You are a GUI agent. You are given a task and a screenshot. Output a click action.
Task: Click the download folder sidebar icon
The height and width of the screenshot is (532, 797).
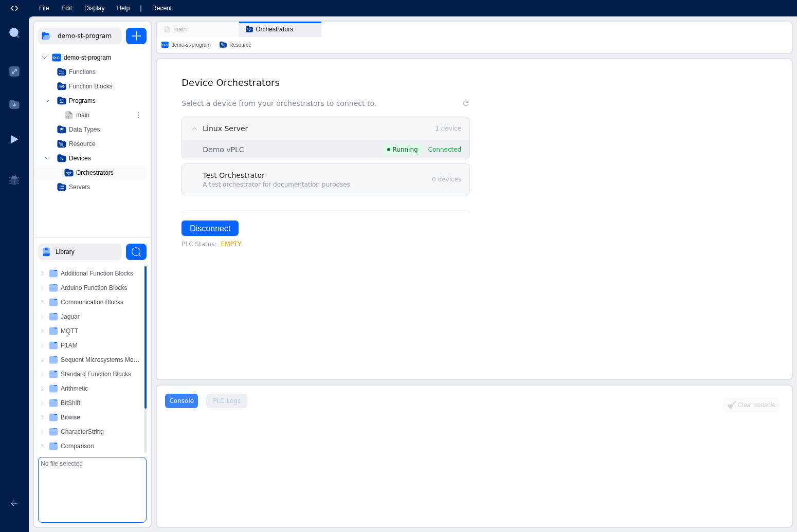(14, 104)
